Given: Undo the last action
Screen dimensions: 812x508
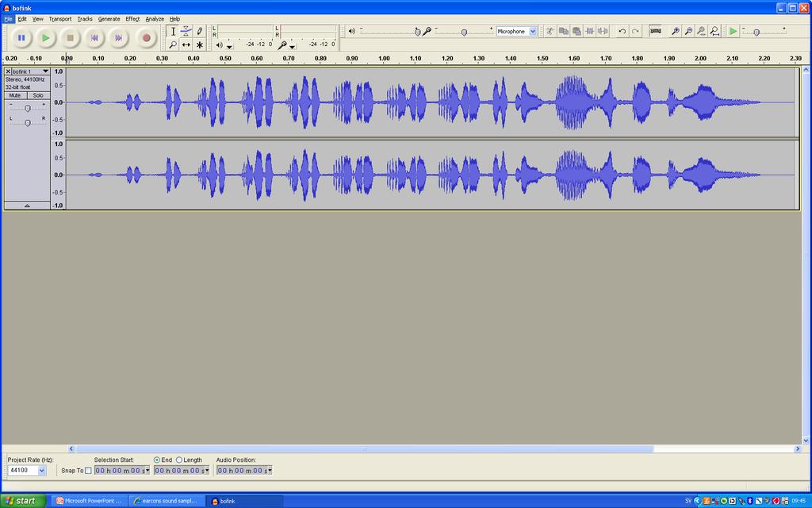Looking at the screenshot, I should coord(622,31).
